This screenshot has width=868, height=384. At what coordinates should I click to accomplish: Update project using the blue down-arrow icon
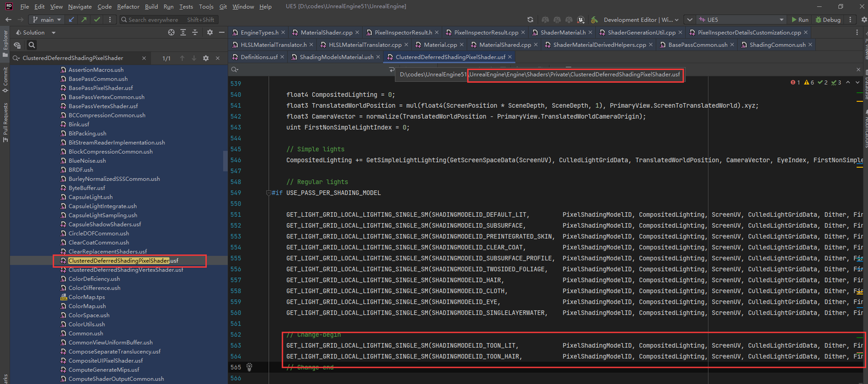(71, 19)
